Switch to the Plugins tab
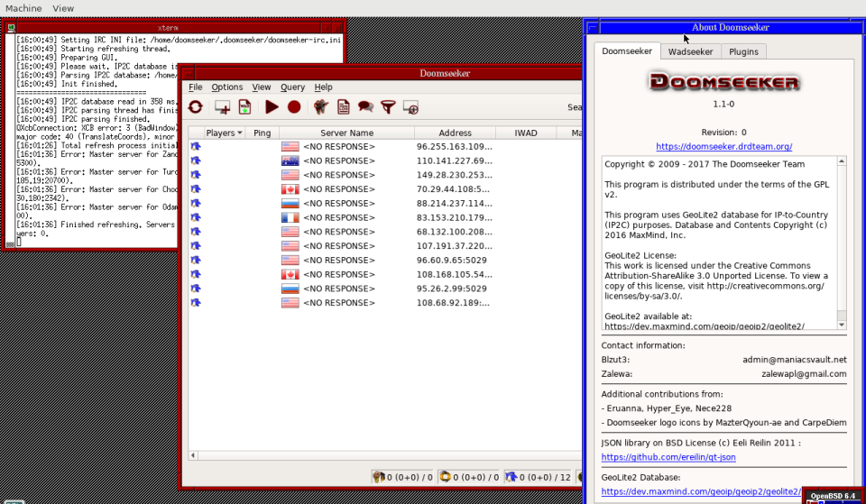 tap(743, 52)
